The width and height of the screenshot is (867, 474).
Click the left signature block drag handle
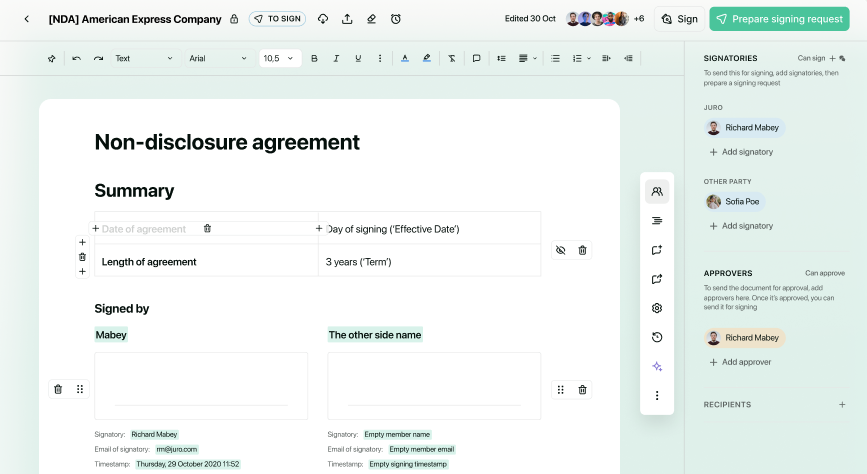[80, 389]
